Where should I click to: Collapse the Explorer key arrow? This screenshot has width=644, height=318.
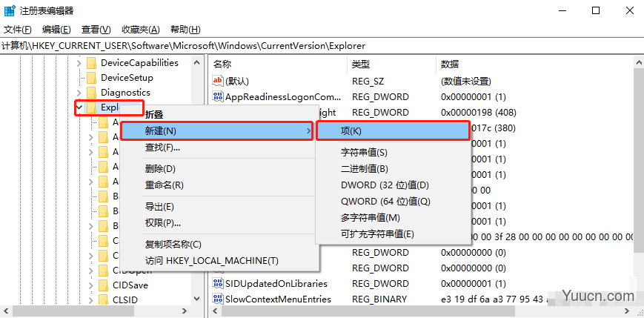pos(79,107)
